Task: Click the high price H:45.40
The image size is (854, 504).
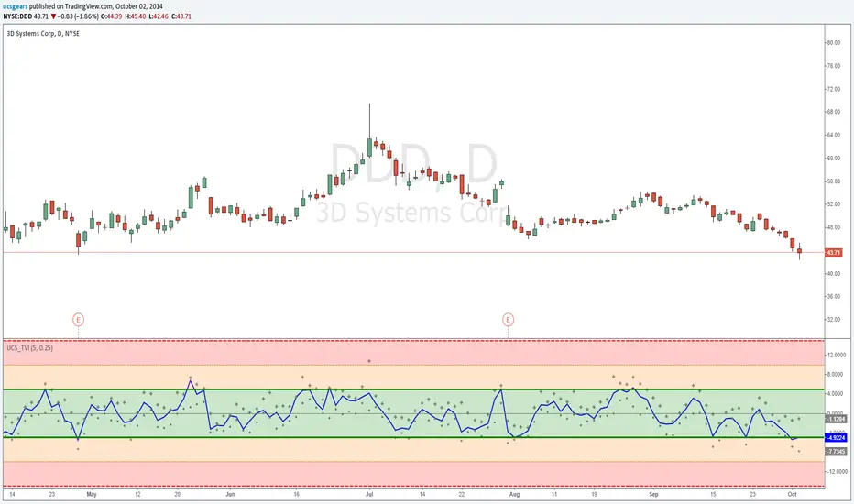Action: (x=135, y=16)
